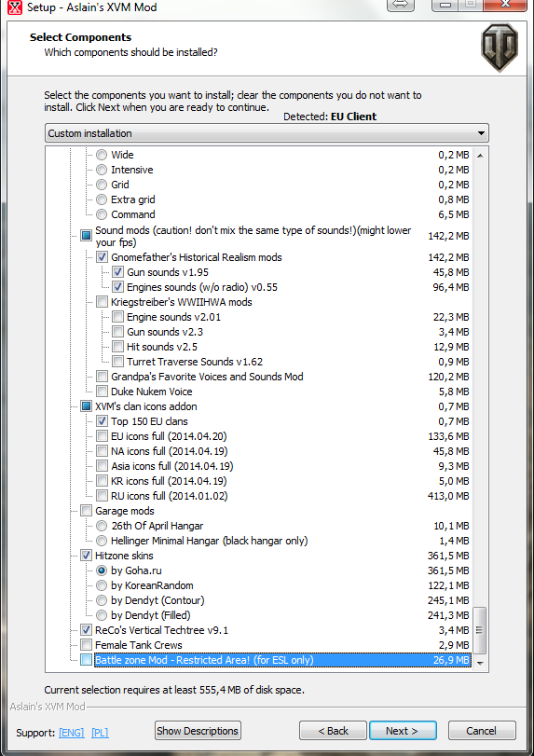The height and width of the screenshot is (756, 534).
Task: Uncheck ReCo's Vertical Techtree v9.1
Action: [86, 629]
